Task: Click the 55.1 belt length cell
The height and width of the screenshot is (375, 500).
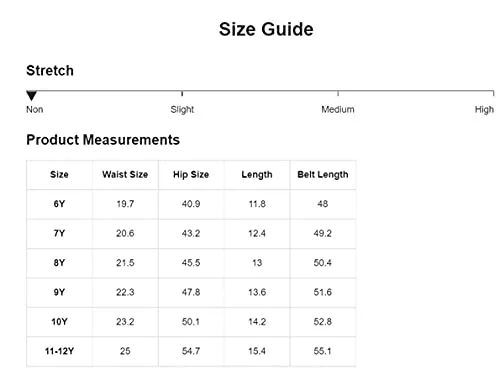Action: click(322, 351)
